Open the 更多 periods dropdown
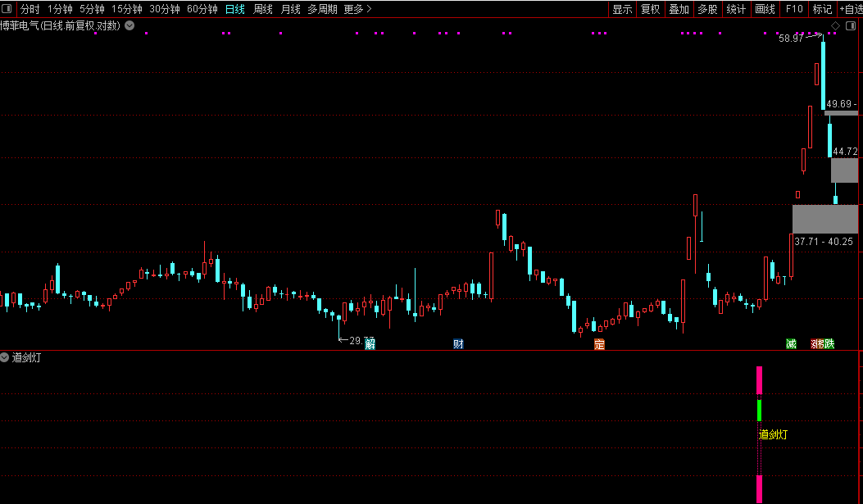Screen dimensions: 863x504 pos(358,9)
